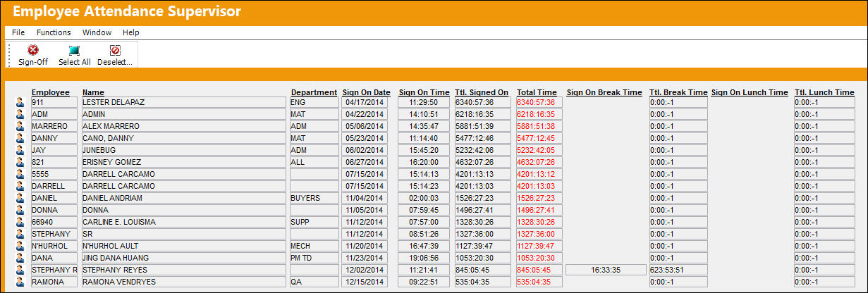Click the Ttl. Break Time header
Screen dimensions: 868x293
click(x=678, y=92)
